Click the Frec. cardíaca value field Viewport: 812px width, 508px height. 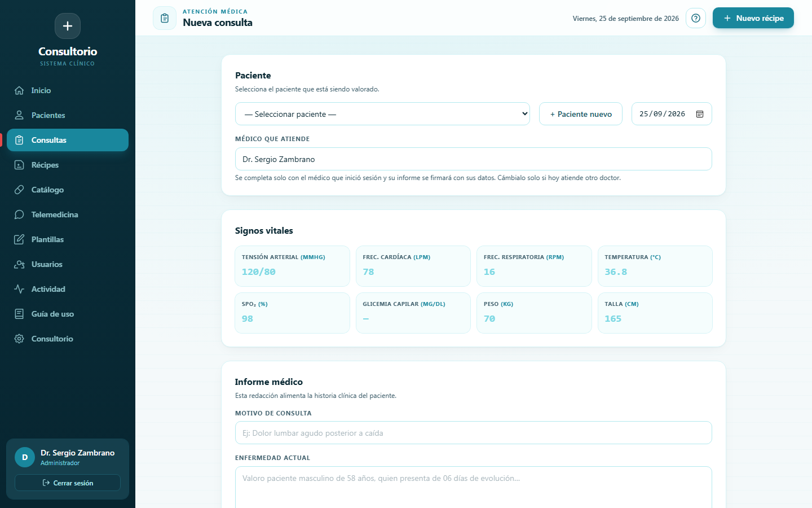coord(413,272)
